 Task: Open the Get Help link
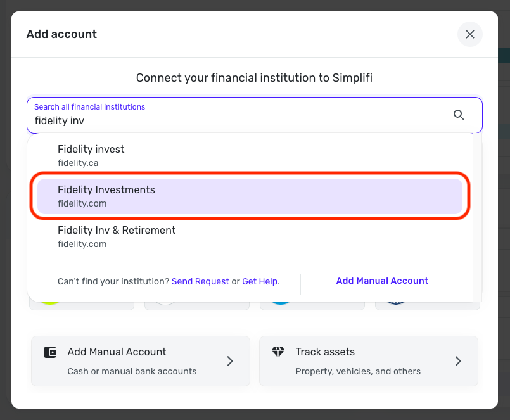260,281
